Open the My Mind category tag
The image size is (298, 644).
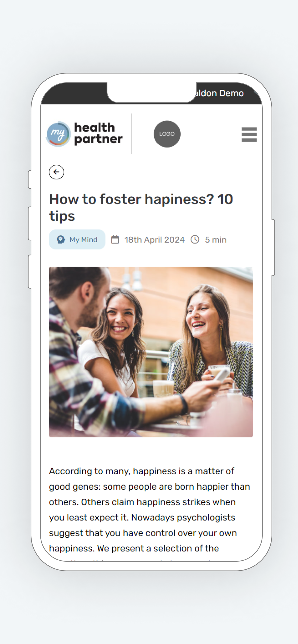[77, 239]
